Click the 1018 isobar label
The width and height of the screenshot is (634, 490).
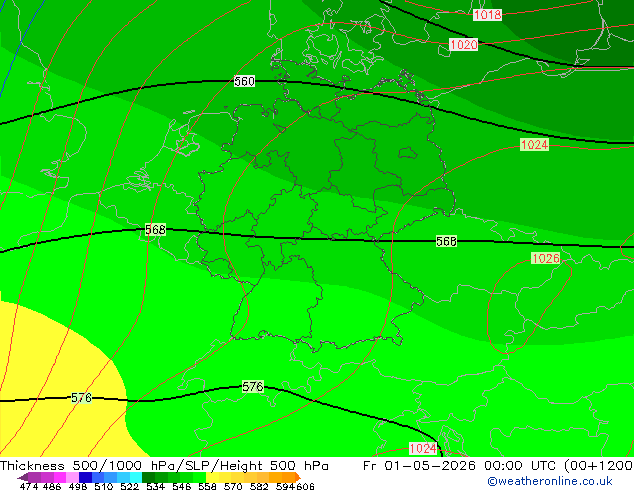[488, 15]
